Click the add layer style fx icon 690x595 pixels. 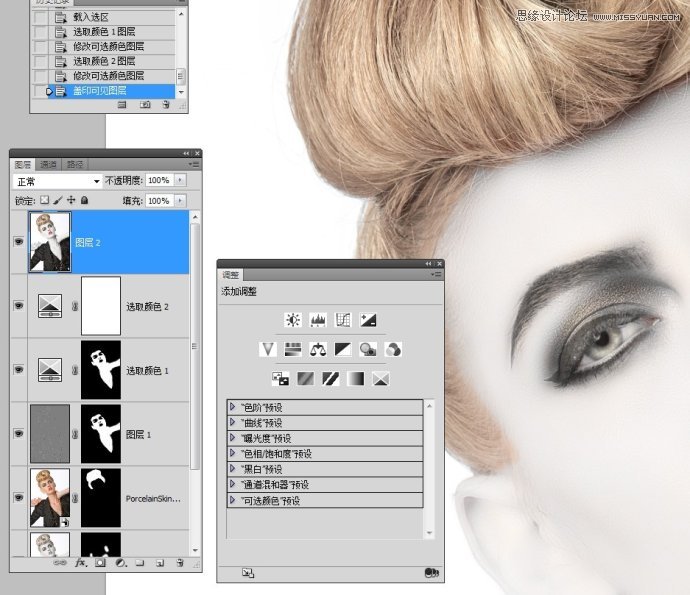[x=82, y=564]
